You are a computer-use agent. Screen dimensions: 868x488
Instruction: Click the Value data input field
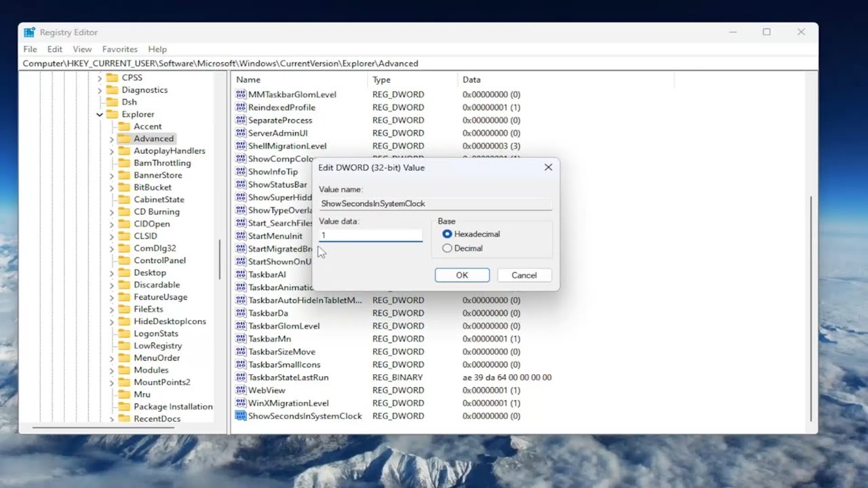point(370,235)
